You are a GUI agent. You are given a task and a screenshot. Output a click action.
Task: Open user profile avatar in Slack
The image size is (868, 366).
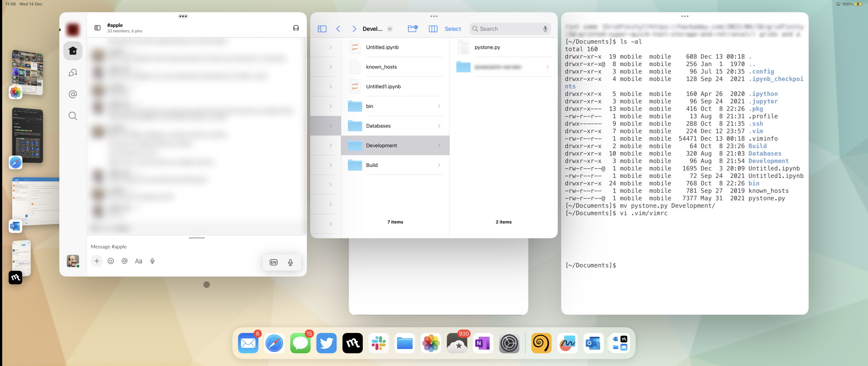[x=73, y=261]
